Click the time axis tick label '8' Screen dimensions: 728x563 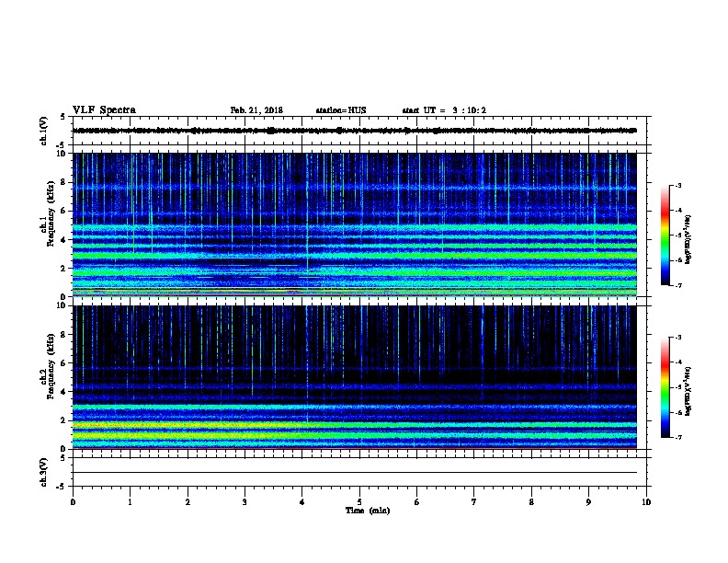pos(531,502)
